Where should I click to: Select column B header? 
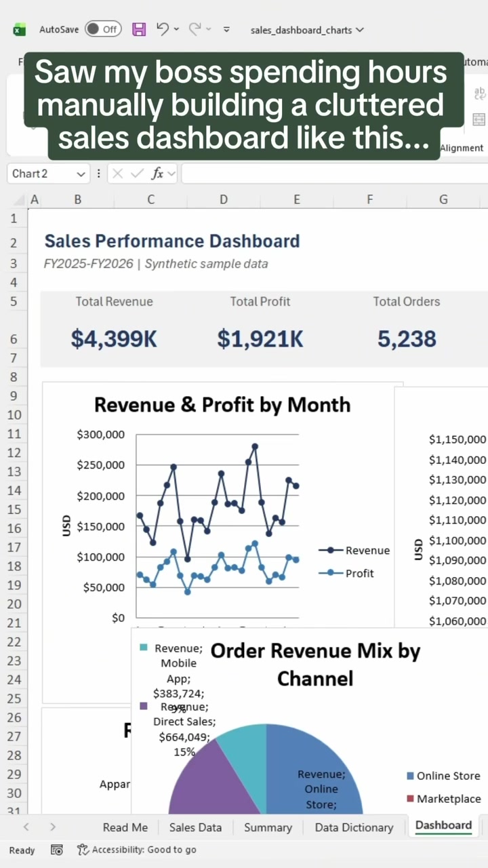click(x=78, y=199)
